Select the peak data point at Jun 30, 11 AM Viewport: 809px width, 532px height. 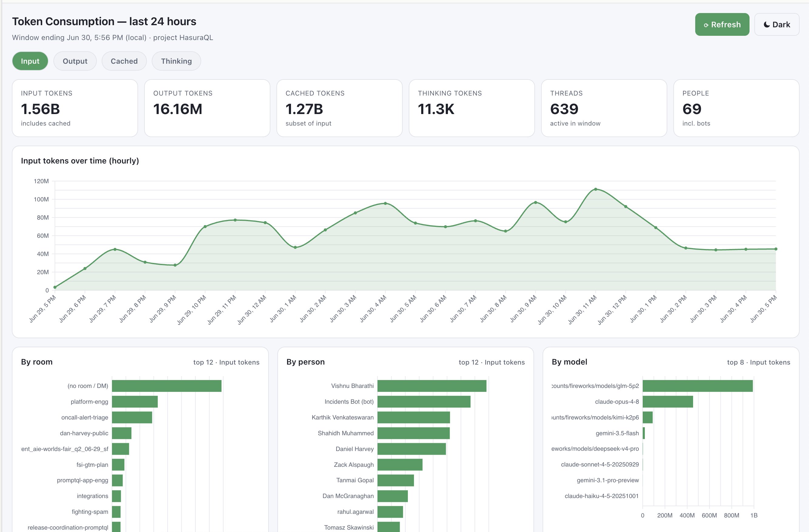(596, 189)
